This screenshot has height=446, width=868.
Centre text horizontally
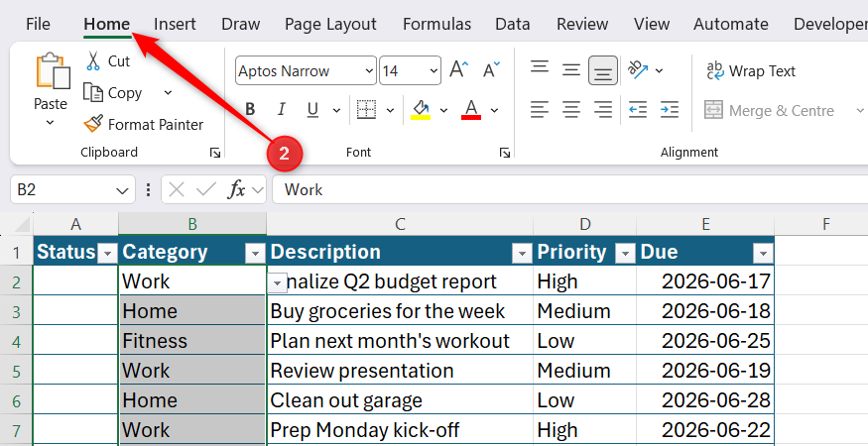[x=570, y=110]
